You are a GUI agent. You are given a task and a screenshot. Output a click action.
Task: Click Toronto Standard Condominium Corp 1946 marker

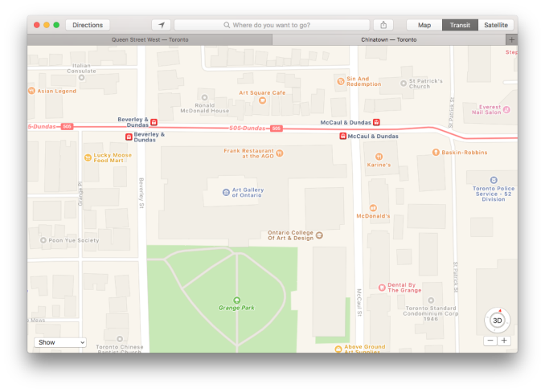coord(431,300)
